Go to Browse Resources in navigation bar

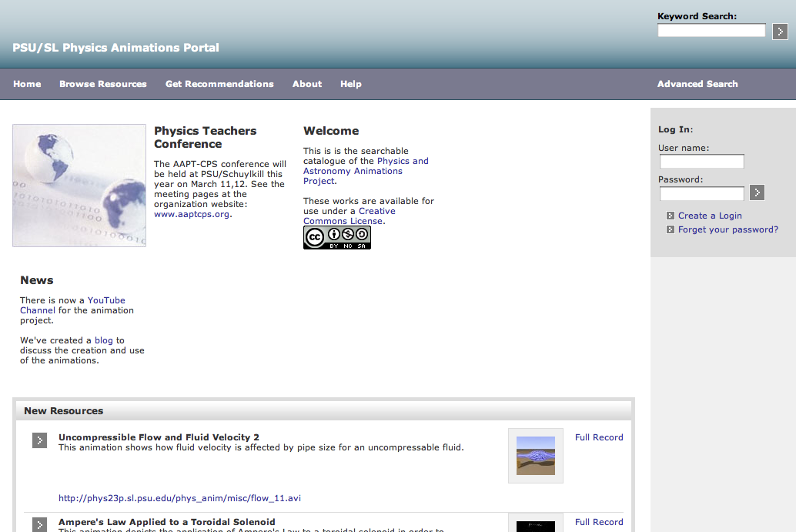click(102, 84)
